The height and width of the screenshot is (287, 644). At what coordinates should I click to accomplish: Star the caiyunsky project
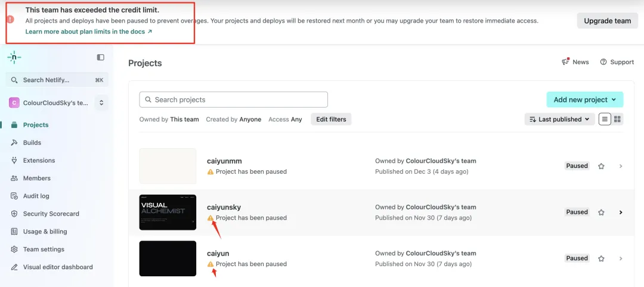[x=601, y=213]
